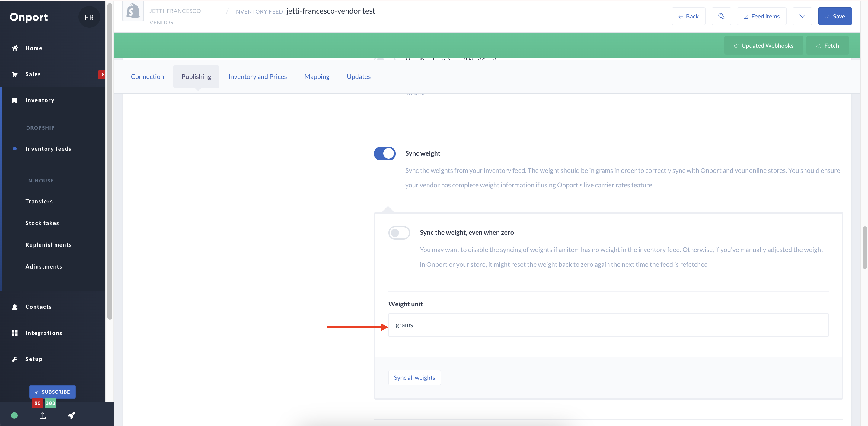Click the Fetch button

point(827,46)
